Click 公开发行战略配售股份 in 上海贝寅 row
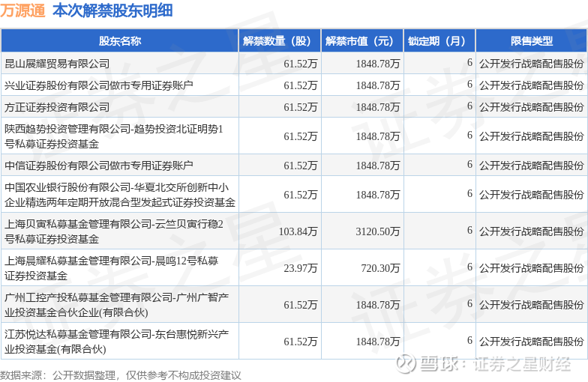Image resolution: width=588 pixels, height=382 pixels. [x=532, y=231]
